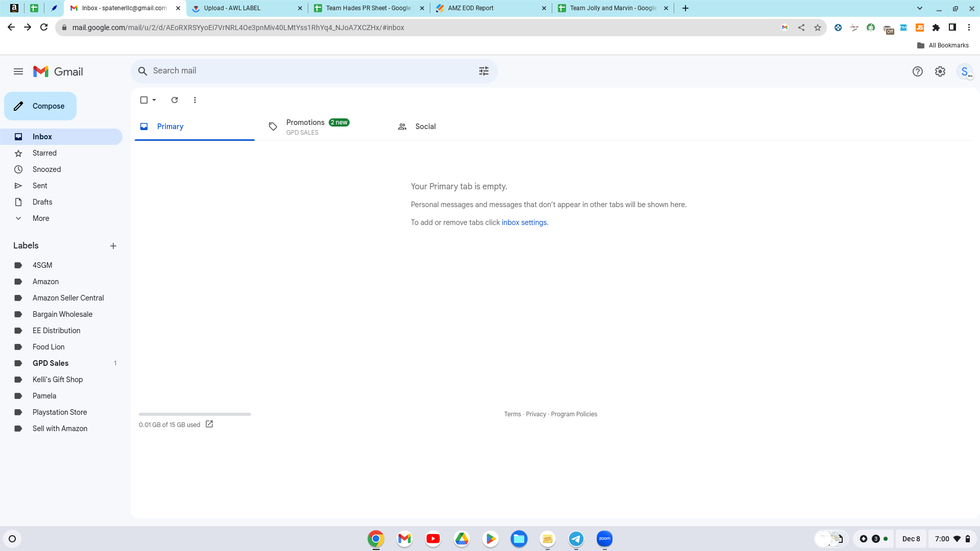Viewport: 980px width, 551px height.
Task: Click the Gmail logo
Action: pyautogui.click(x=58, y=71)
